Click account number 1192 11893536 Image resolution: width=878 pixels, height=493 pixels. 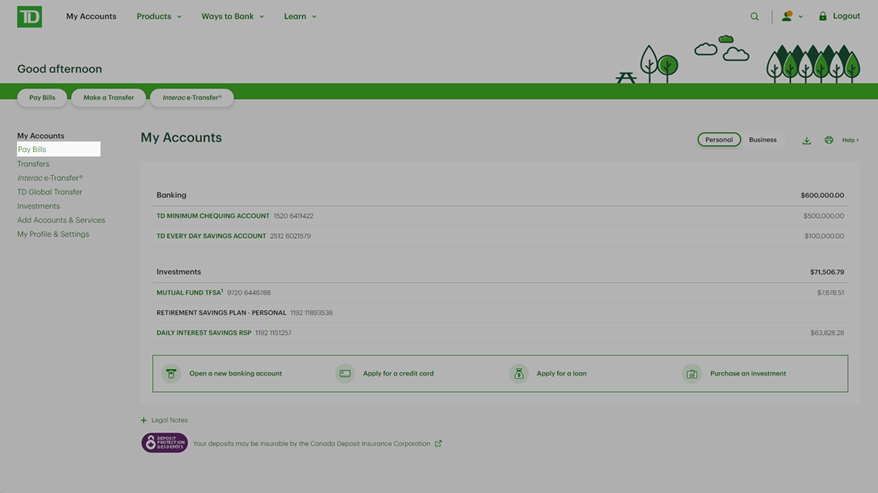click(x=311, y=313)
